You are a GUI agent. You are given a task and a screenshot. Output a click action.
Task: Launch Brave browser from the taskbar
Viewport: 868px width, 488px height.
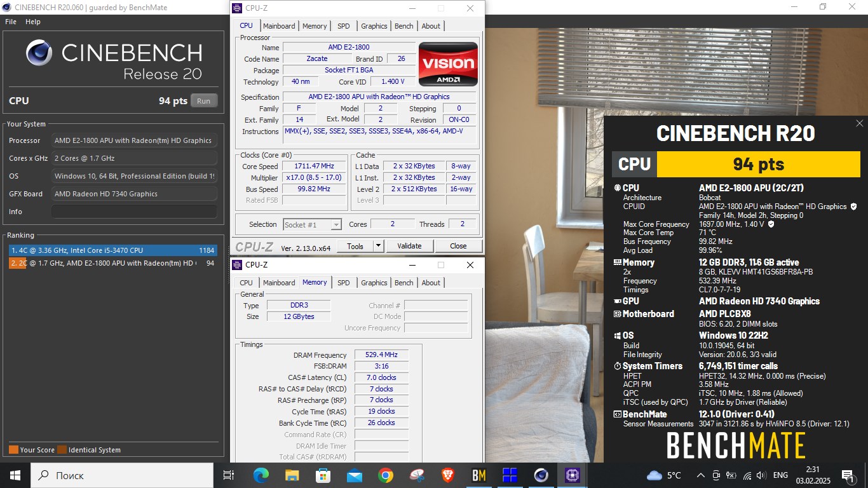click(x=447, y=475)
